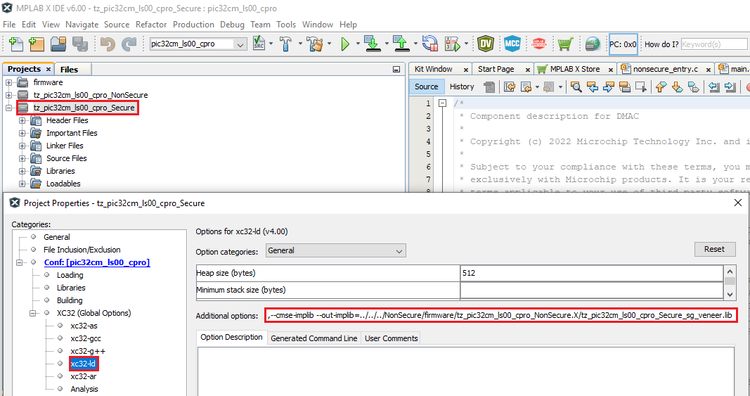Click the Heap size value field 512
Screen dimensions: 750x396
(591, 274)
